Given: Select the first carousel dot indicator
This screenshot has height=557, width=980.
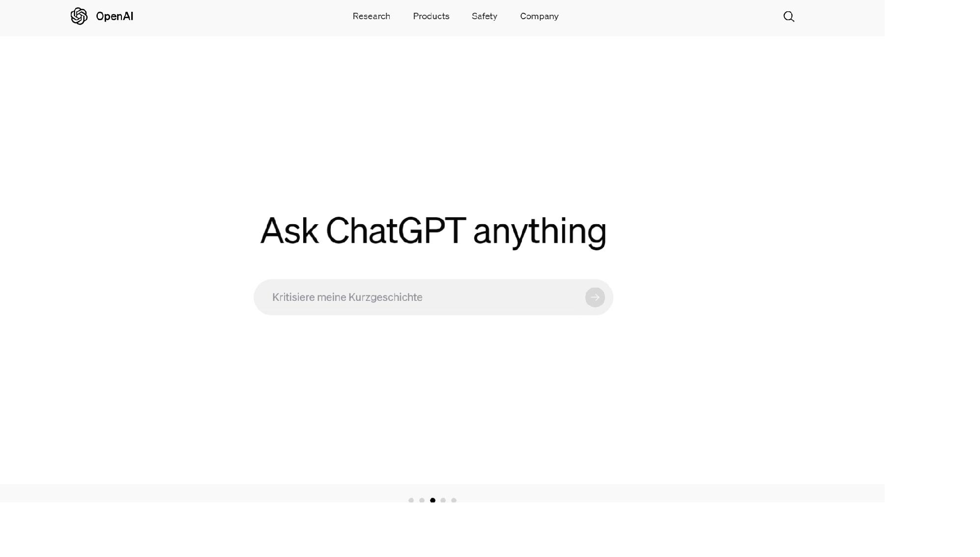Looking at the screenshot, I should 411,500.
